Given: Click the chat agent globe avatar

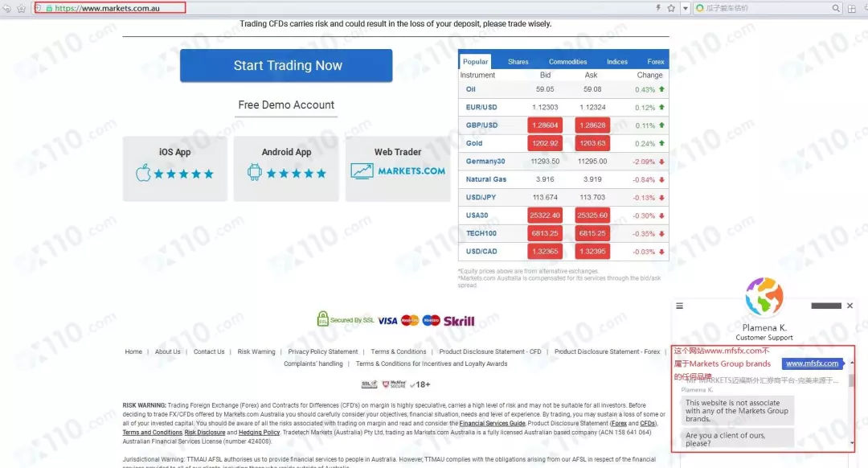Looking at the screenshot, I should pyautogui.click(x=764, y=298).
